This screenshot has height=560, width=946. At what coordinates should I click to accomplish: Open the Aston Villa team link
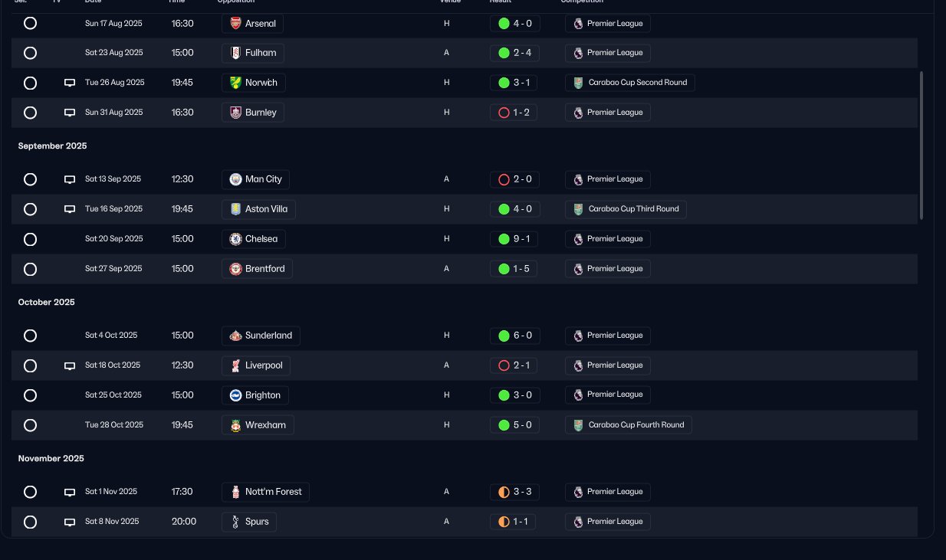click(x=258, y=209)
